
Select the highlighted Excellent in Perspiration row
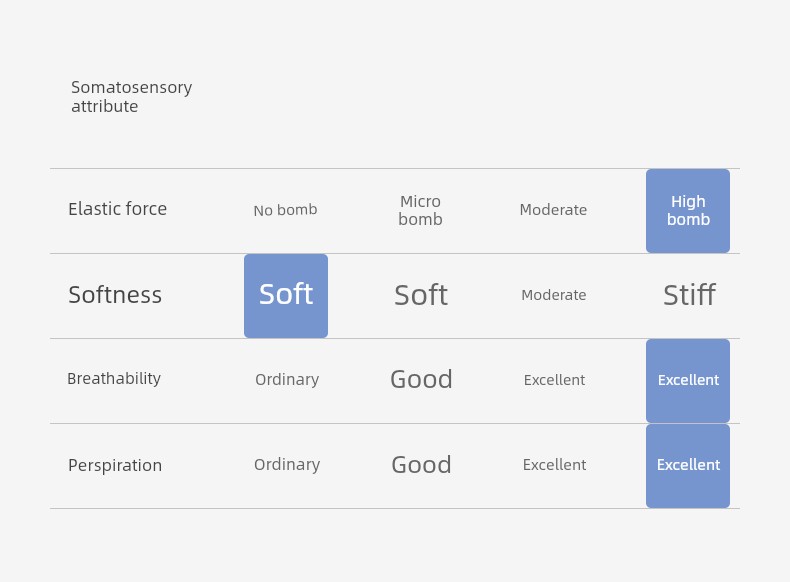click(x=688, y=466)
